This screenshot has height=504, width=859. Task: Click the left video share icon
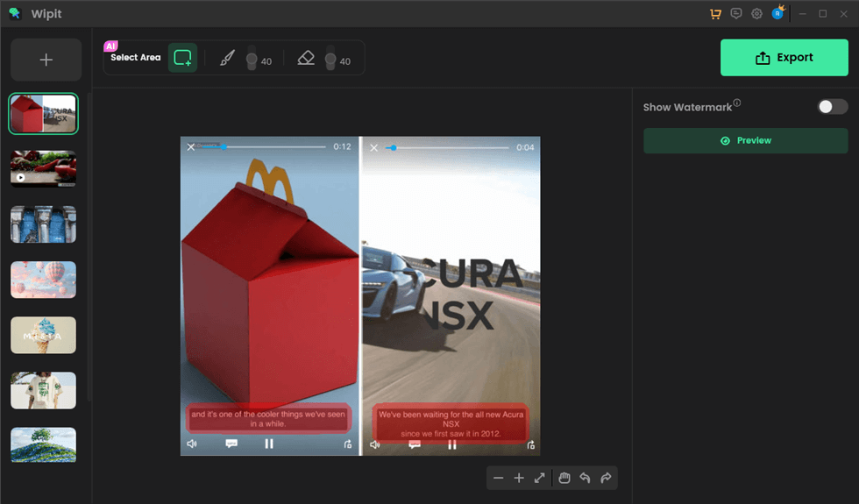pos(347,444)
